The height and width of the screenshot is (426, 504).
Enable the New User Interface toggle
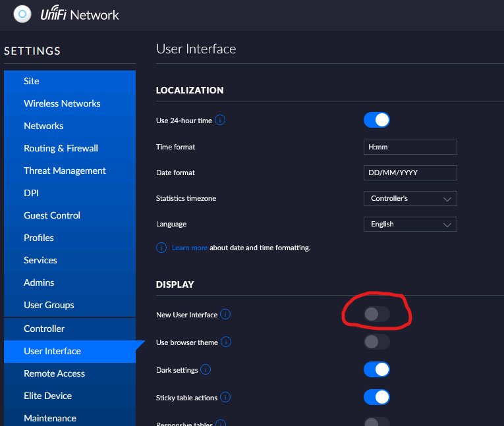(377, 314)
